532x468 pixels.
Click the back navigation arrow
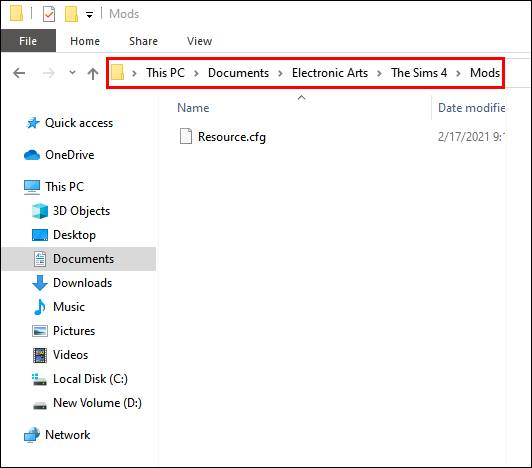19,73
